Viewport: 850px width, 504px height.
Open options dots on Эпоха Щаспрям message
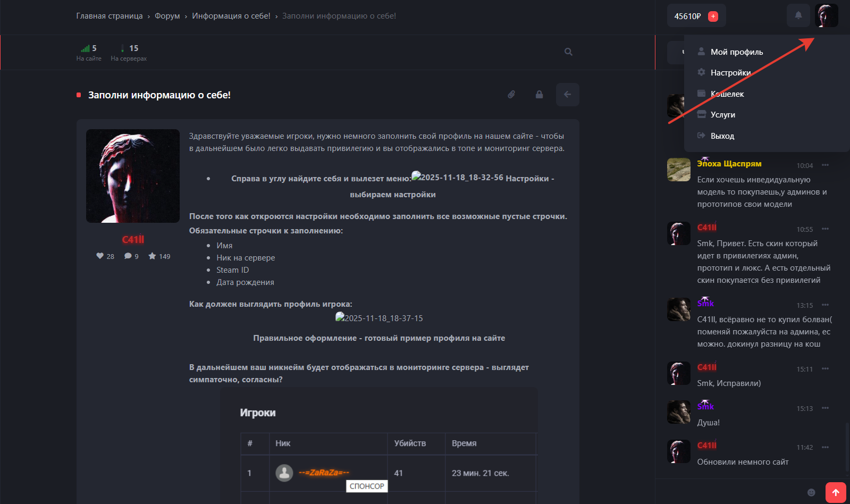pos(825,165)
